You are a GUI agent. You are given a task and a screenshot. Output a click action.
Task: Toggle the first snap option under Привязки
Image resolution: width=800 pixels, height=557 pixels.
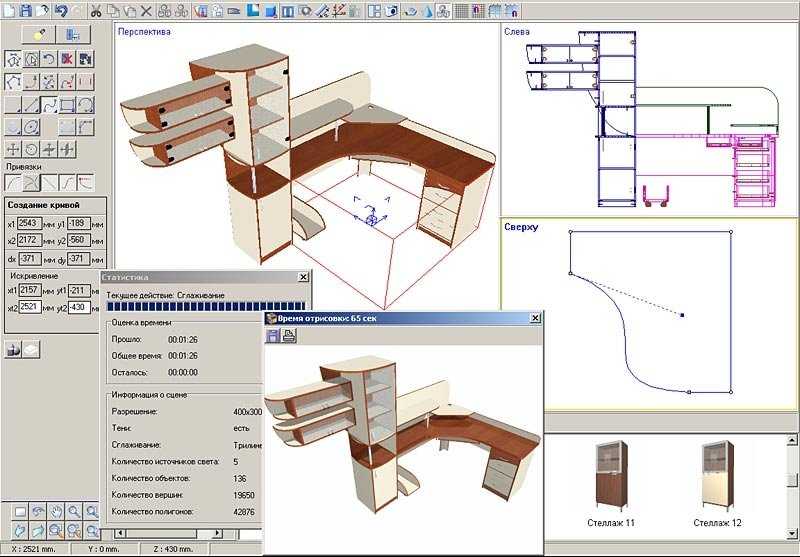(13, 182)
